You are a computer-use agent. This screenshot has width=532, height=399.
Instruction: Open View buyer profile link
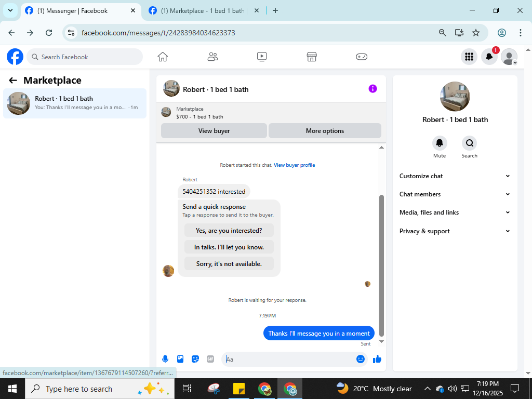[294, 165]
